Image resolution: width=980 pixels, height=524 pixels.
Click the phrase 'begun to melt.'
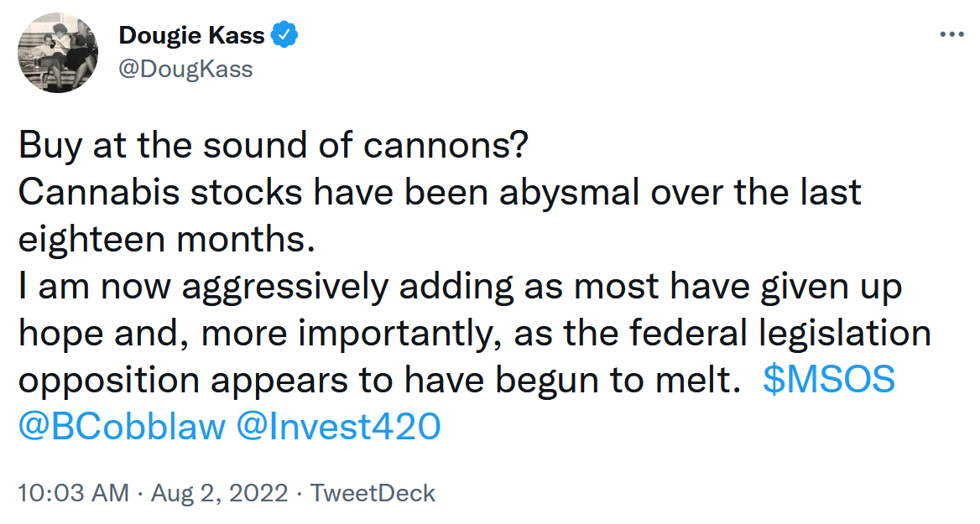[x=618, y=381]
